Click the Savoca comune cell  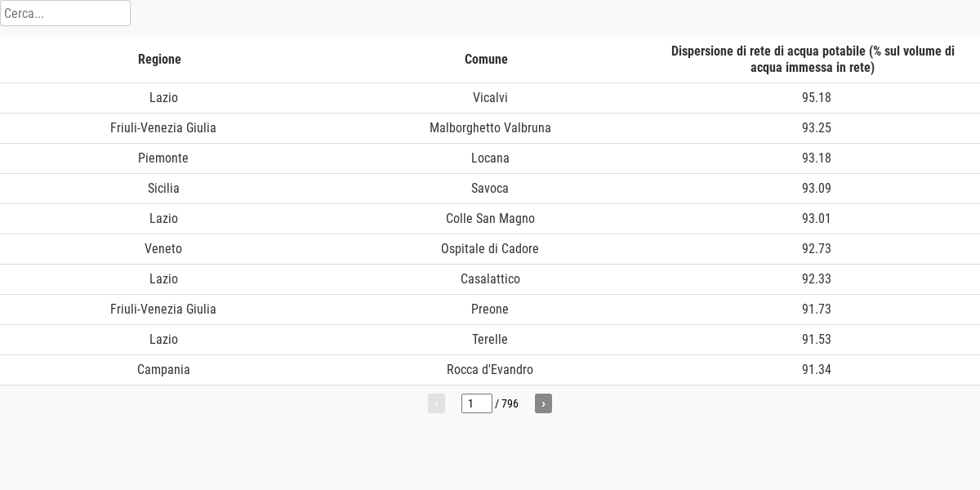click(490, 189)
